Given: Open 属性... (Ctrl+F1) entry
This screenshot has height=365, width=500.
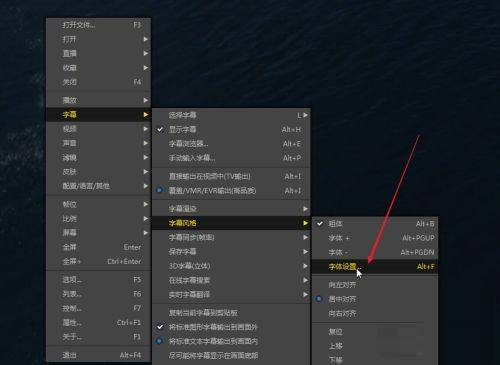Looking at the screenshot, I should [x=98, y=322].
